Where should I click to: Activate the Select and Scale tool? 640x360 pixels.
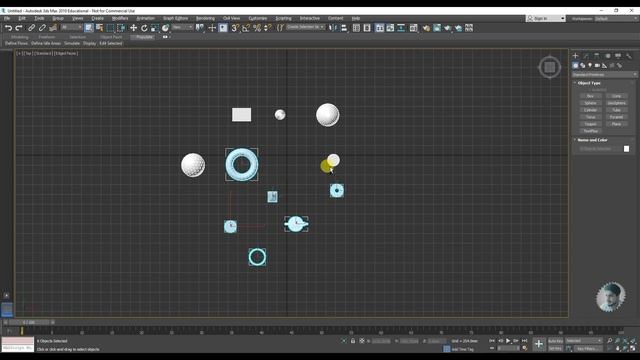155,28
